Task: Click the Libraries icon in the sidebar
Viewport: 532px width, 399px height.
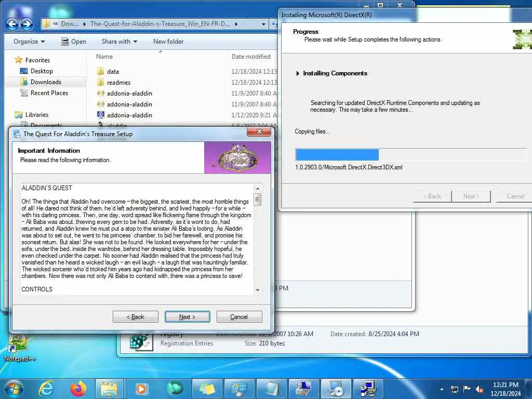Action: pyautogui.click(x=18, y=115)
